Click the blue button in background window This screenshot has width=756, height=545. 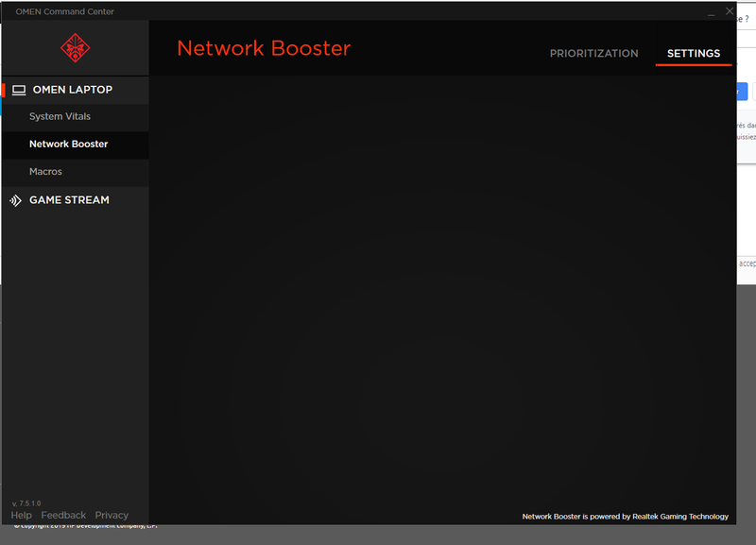742,92
